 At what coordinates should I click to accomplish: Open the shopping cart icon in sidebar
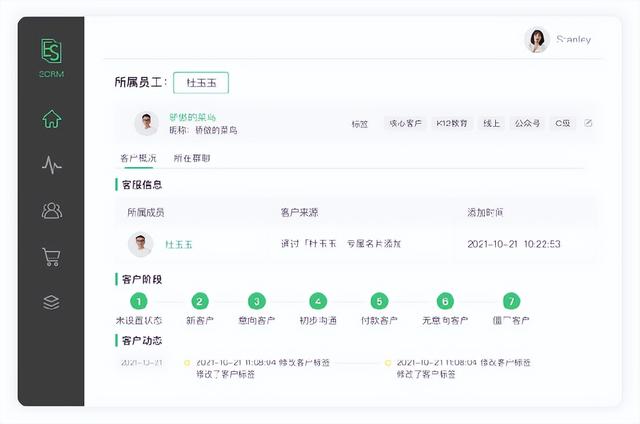pyautogui.click(x=51, y=257)
